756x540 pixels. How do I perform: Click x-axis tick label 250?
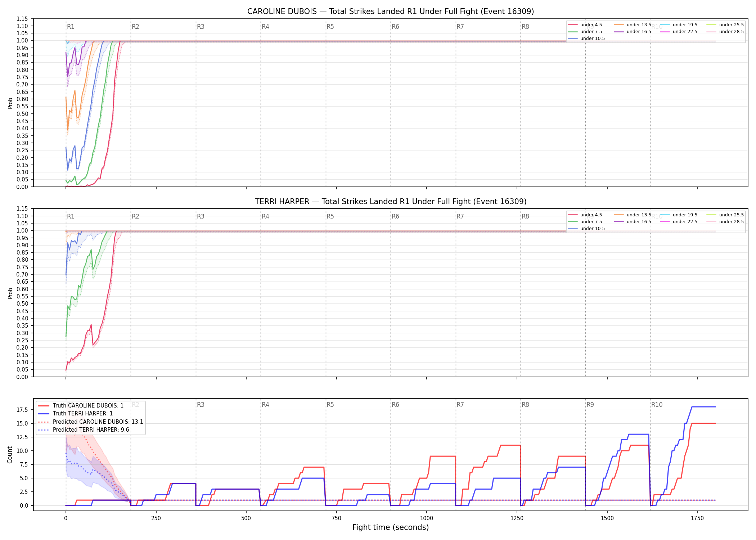156,518
